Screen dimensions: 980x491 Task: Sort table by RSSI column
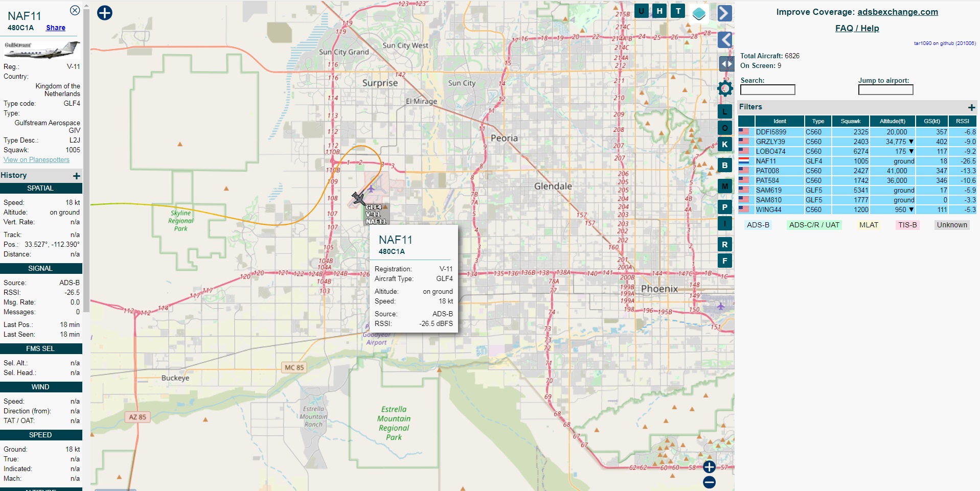pos(963,121)
